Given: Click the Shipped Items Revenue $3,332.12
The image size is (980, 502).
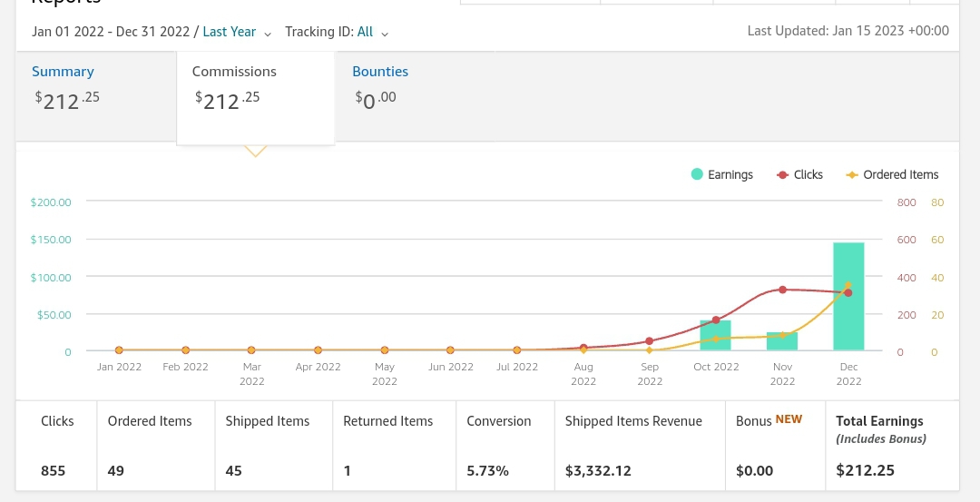Looking at the screenshot, I should [598, 470].
